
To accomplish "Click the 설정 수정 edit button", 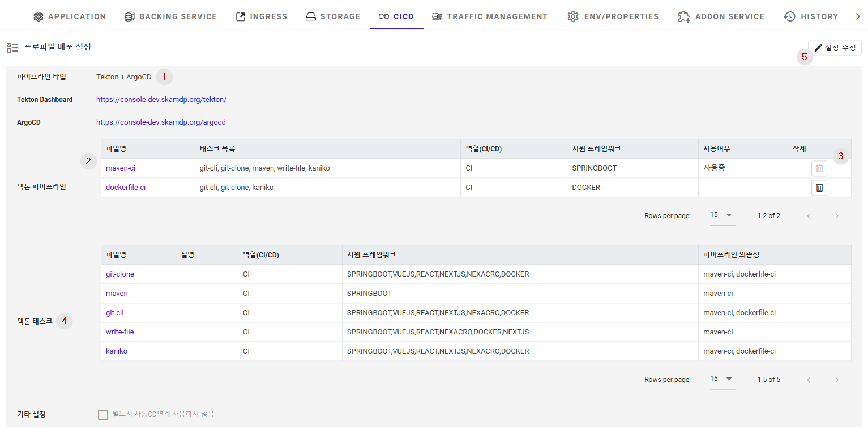I will pos(835,48).
